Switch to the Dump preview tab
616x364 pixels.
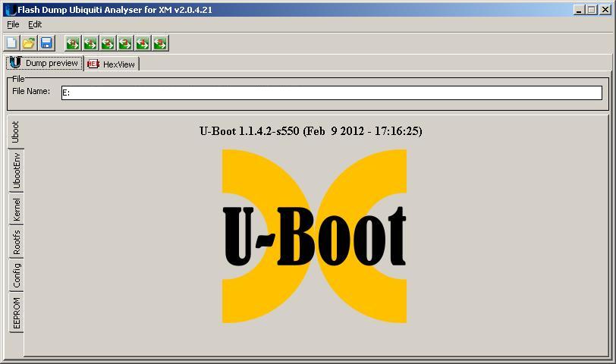point(45,63)
